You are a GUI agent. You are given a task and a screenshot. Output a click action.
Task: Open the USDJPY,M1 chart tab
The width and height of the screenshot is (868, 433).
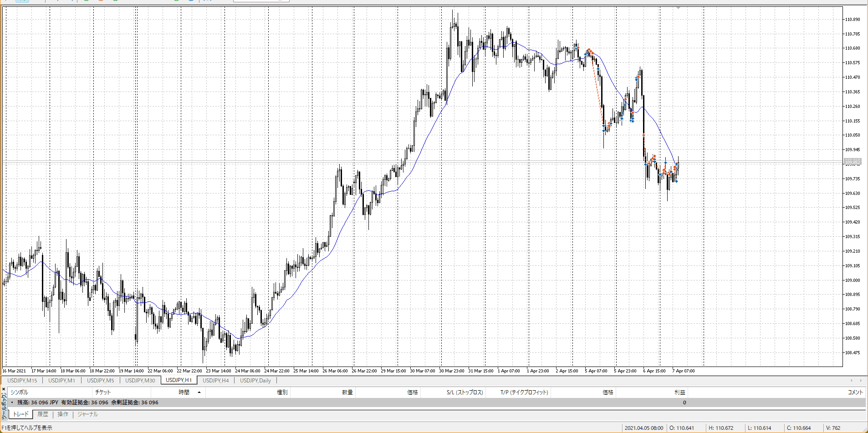61,380
